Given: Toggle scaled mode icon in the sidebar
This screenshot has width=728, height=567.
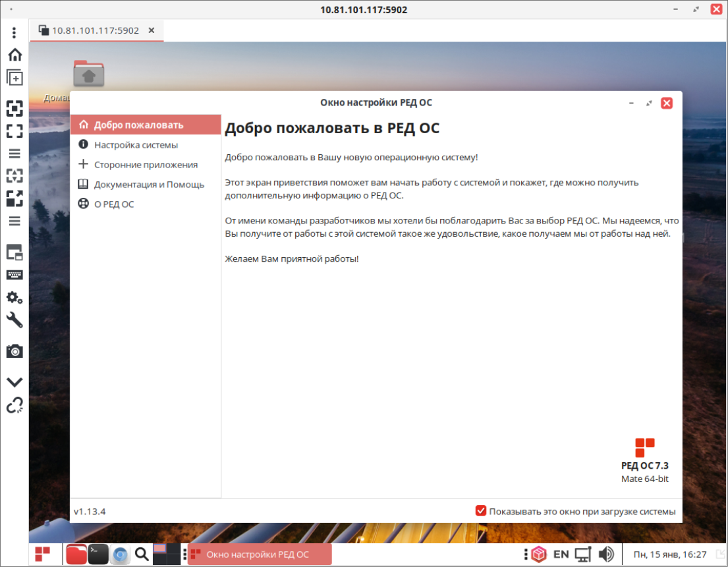Looking at the screenshot, I should [15, 198].
